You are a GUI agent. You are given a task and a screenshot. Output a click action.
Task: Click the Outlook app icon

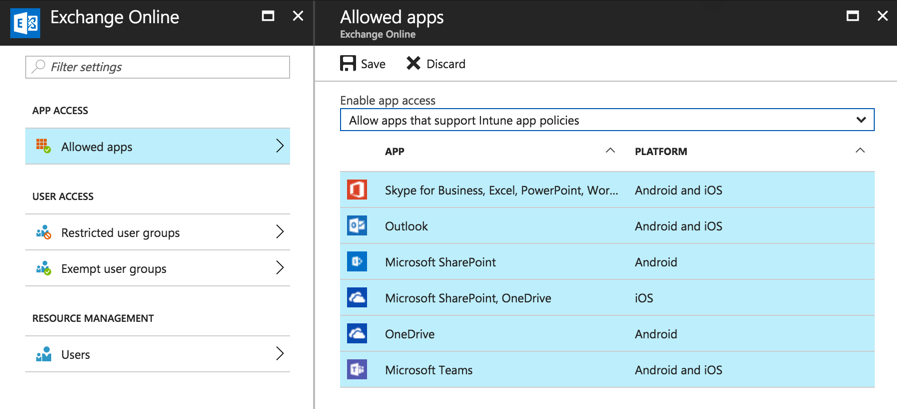click(x=357, y=226)
